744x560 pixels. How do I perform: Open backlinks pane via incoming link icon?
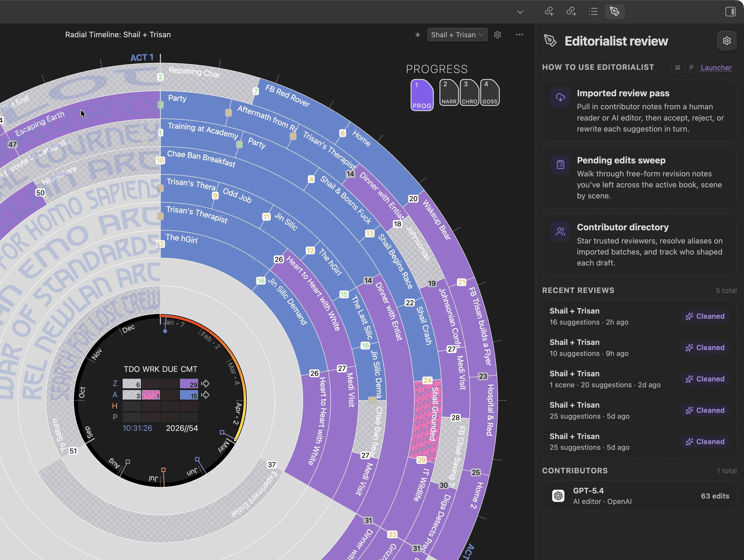[x=549, y=12]
